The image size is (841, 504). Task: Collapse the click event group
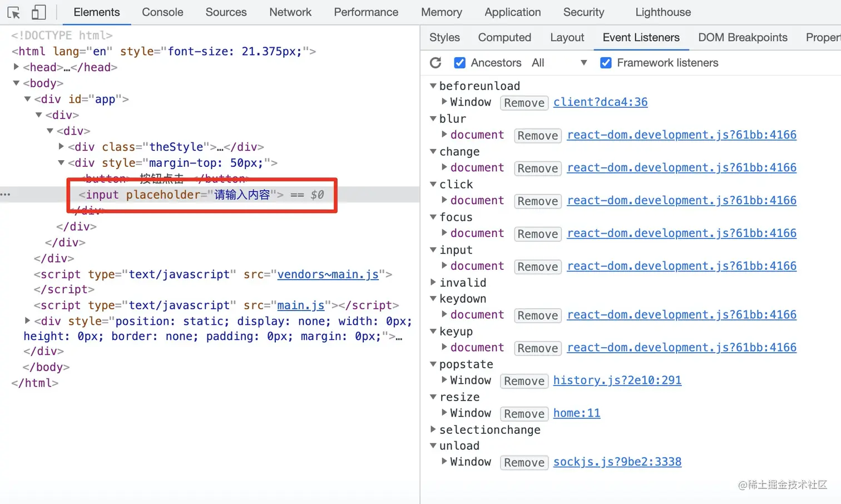[433, 184]
